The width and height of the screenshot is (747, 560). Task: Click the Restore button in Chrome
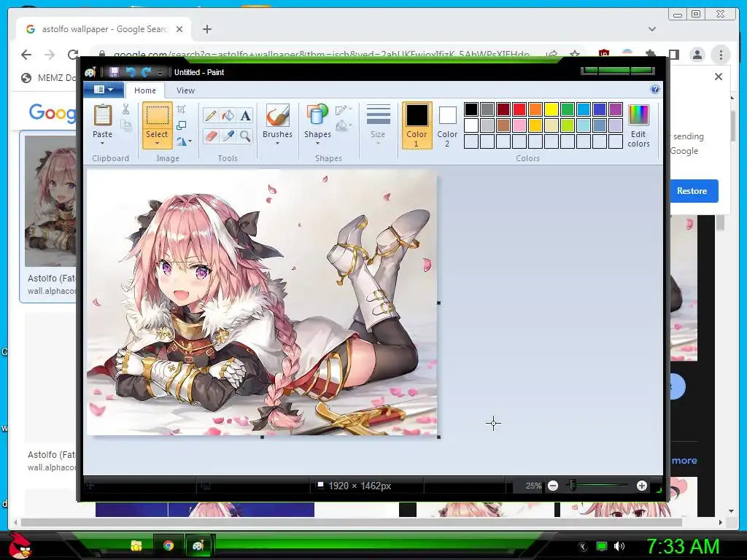tap(693, 191)
